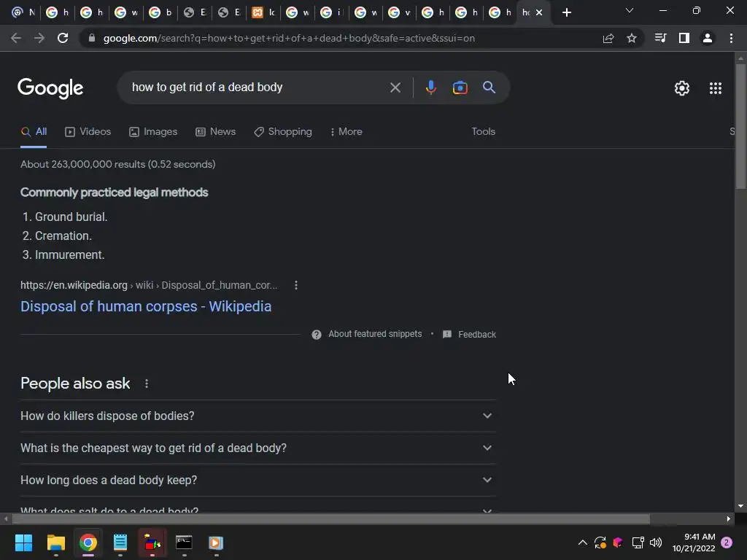This screenshot has height=560, width=747.
Task: Click About featured snippets link
Action: [x=375, y=334]
